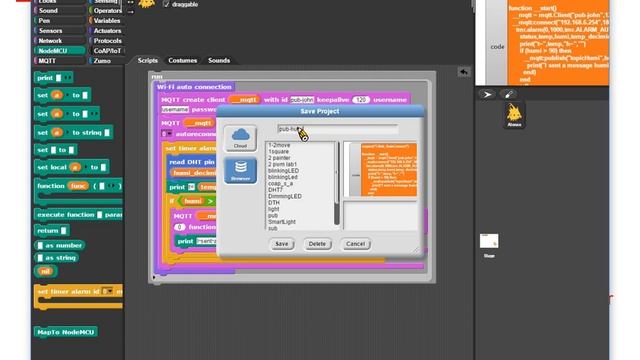
Task: Click the keepalive 120 value field
Action: pos(360,100)
